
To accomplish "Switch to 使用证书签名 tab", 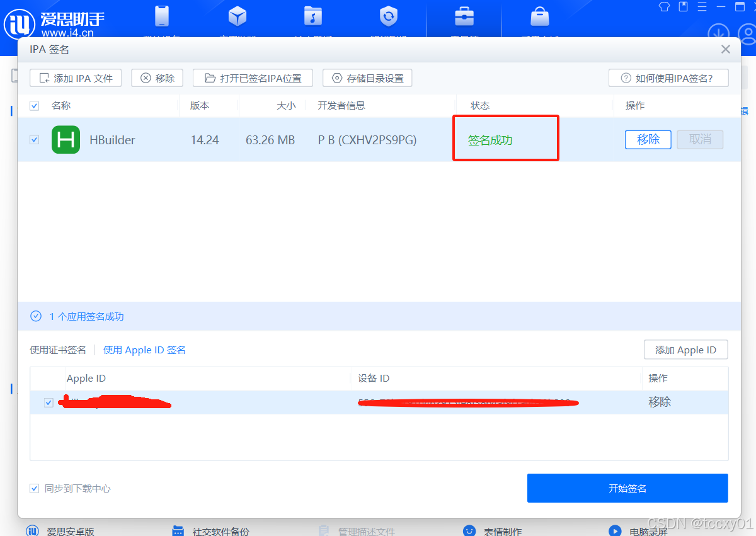I will (x=58, y=350).
